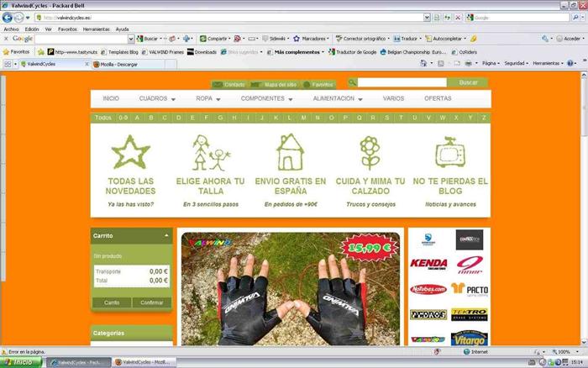Image resolution: width=588 pixels, height=368 pixels.
Task: Open the Mapa del sitio link
Action: coord(275,84)
